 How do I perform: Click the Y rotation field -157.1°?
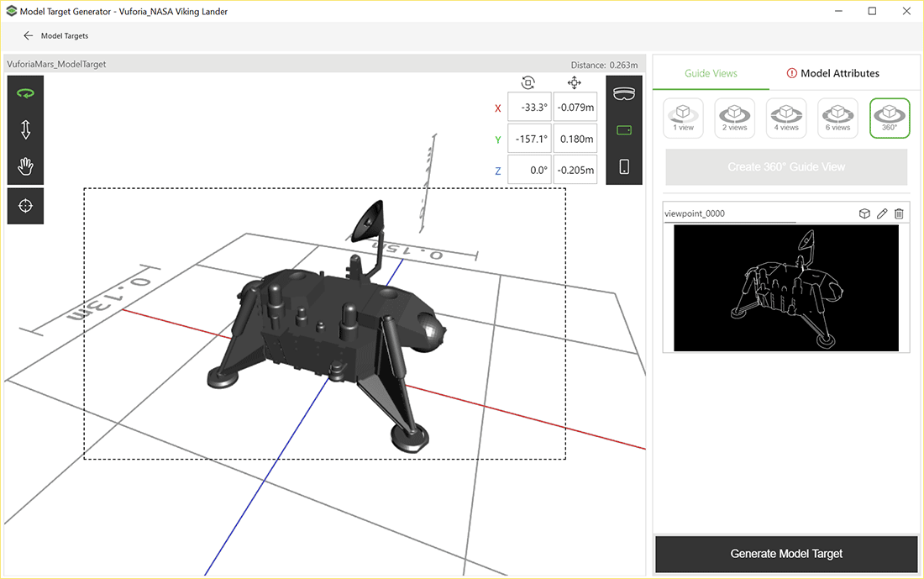click(x=529, y=139)
